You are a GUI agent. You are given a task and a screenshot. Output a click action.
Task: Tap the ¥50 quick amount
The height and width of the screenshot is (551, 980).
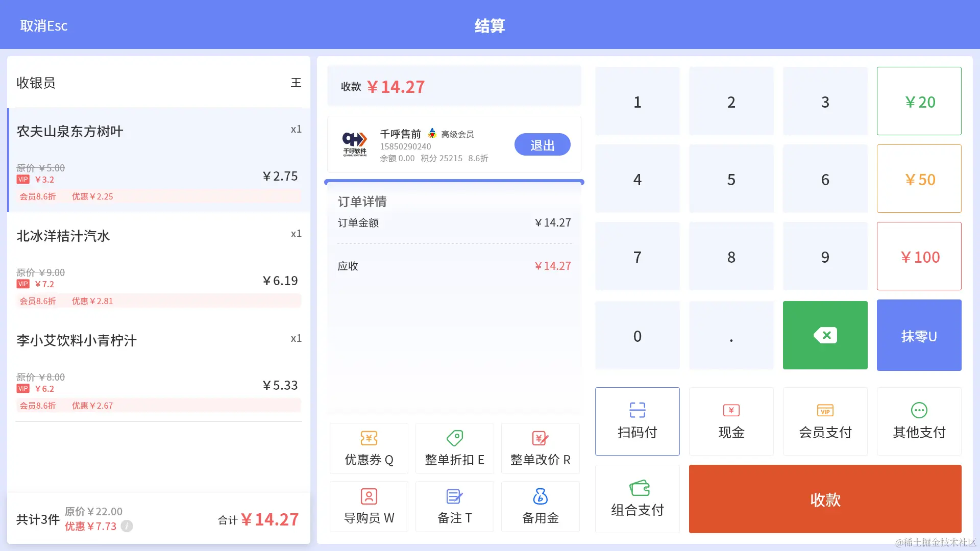click(x=919, y=179)
